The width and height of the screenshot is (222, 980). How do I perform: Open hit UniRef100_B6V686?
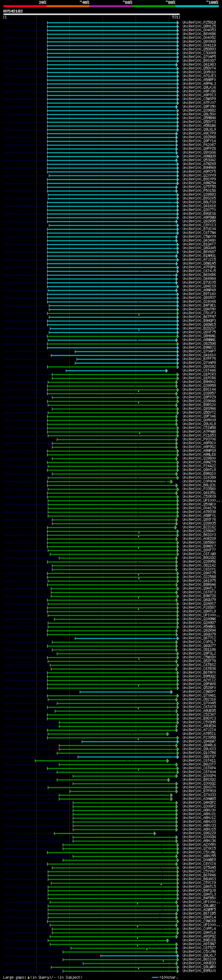coord(199,34)
